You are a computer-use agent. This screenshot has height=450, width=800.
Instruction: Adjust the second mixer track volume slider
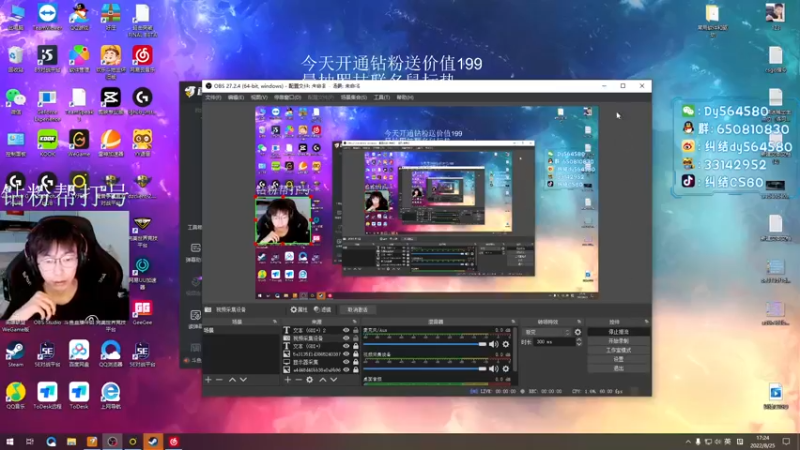coord(424,368)
